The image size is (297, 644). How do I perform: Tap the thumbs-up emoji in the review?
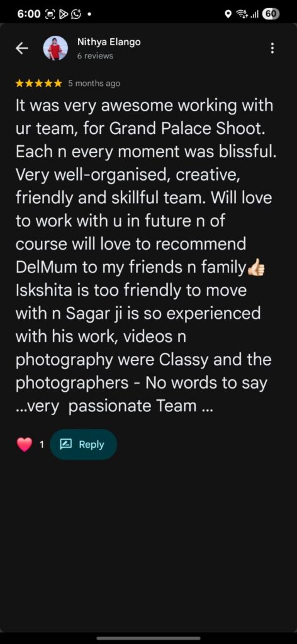[x=257, y=268]
